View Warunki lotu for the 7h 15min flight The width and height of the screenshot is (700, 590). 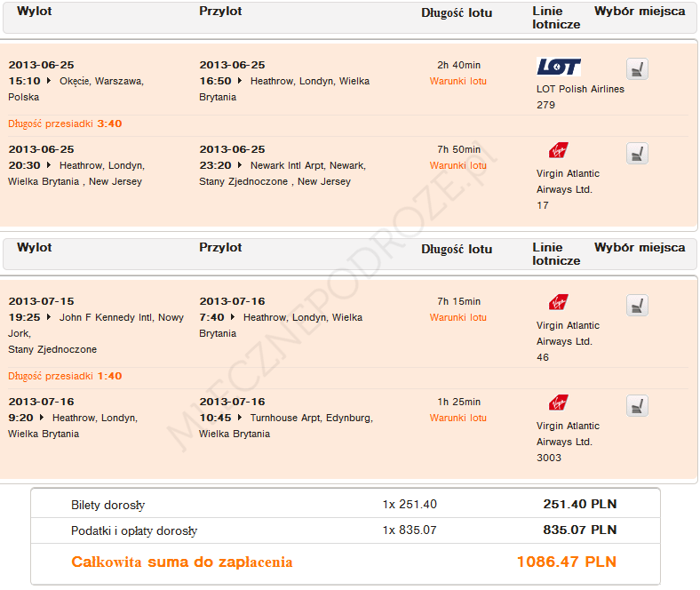(458, 317)
